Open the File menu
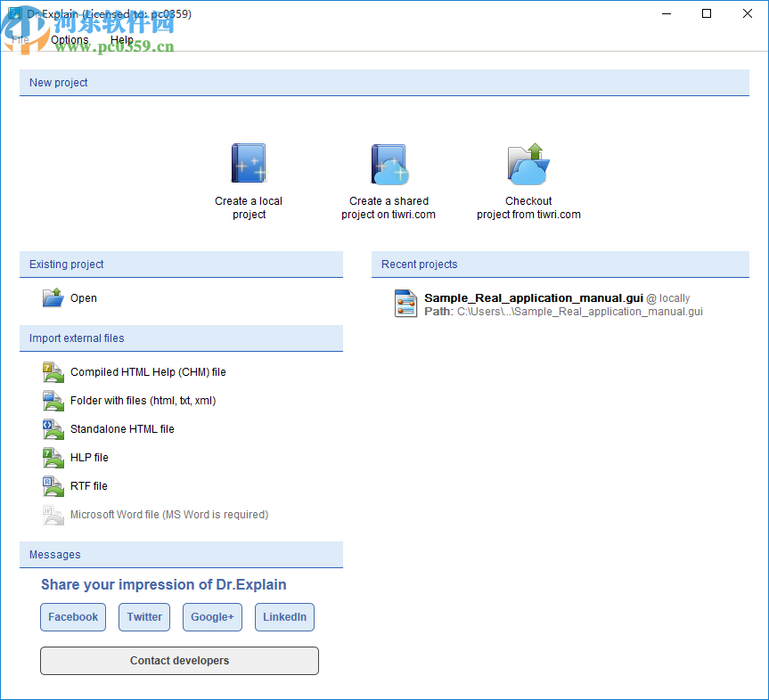The width and height of the screenshot is (769, 700). [x=20, y=40]
